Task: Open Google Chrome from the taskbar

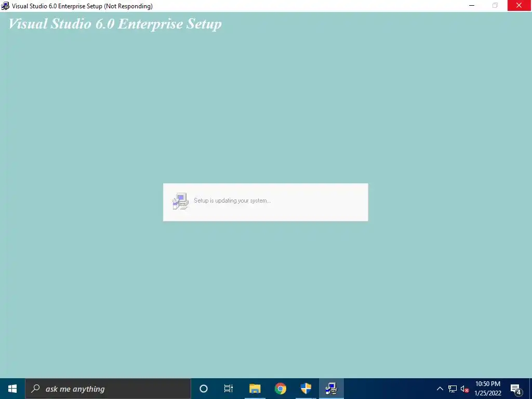Action: tap(280, 389)
